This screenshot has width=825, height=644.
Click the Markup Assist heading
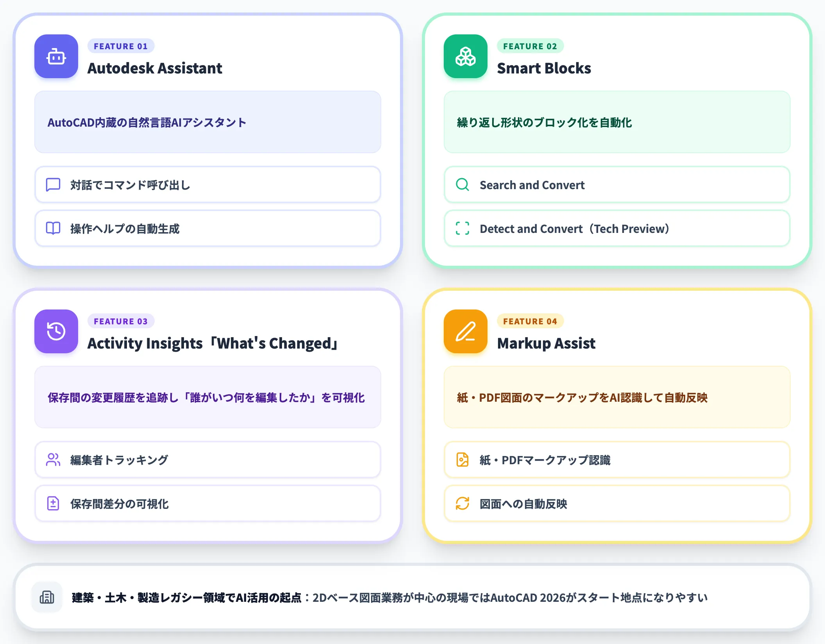[546, 343]
